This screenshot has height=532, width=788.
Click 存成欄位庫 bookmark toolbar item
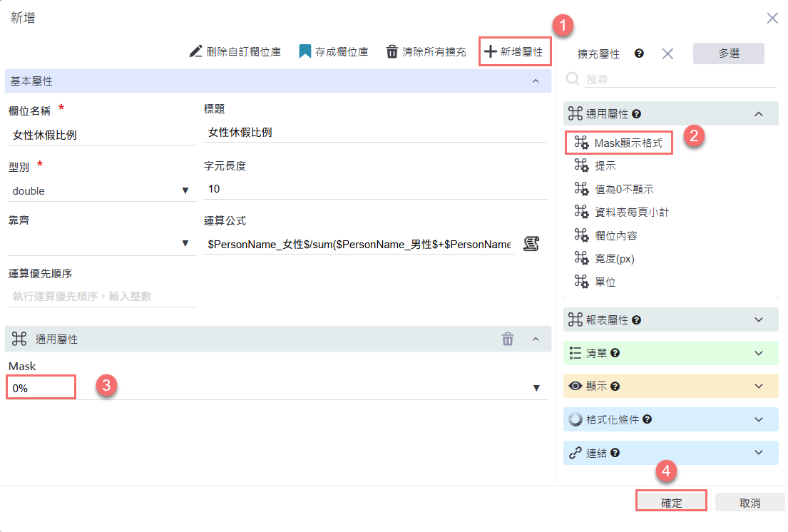click(333, 52)
